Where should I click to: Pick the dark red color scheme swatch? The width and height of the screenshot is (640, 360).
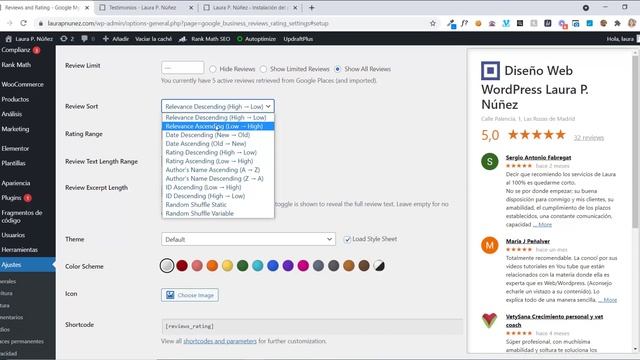[182, 266]
